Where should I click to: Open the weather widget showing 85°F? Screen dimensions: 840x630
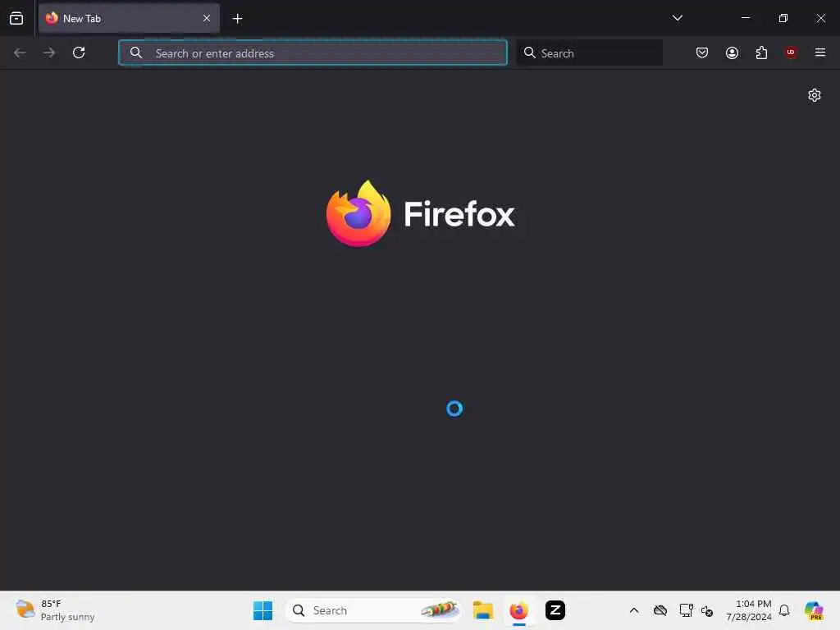pyautogui.click(x=55, y=610)
